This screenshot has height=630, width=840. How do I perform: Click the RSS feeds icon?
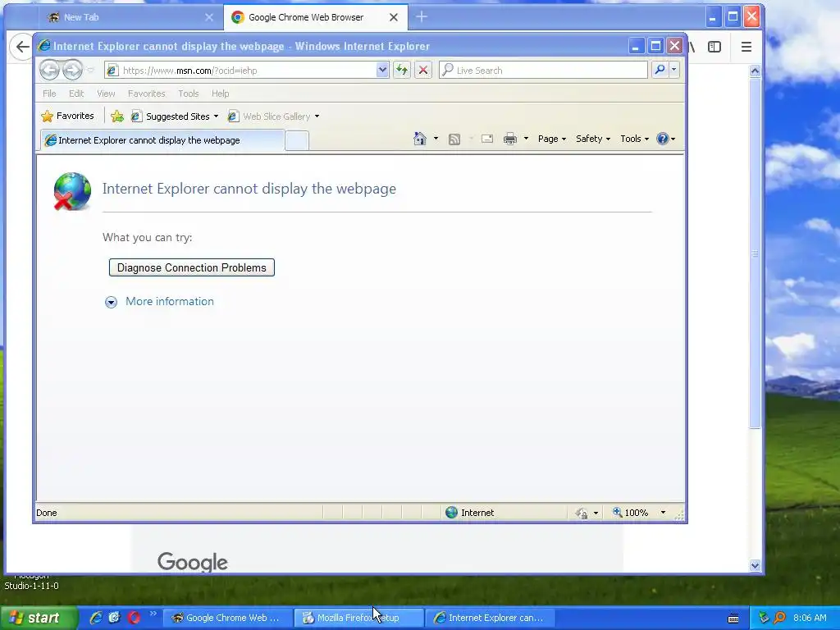coord(454,139)
